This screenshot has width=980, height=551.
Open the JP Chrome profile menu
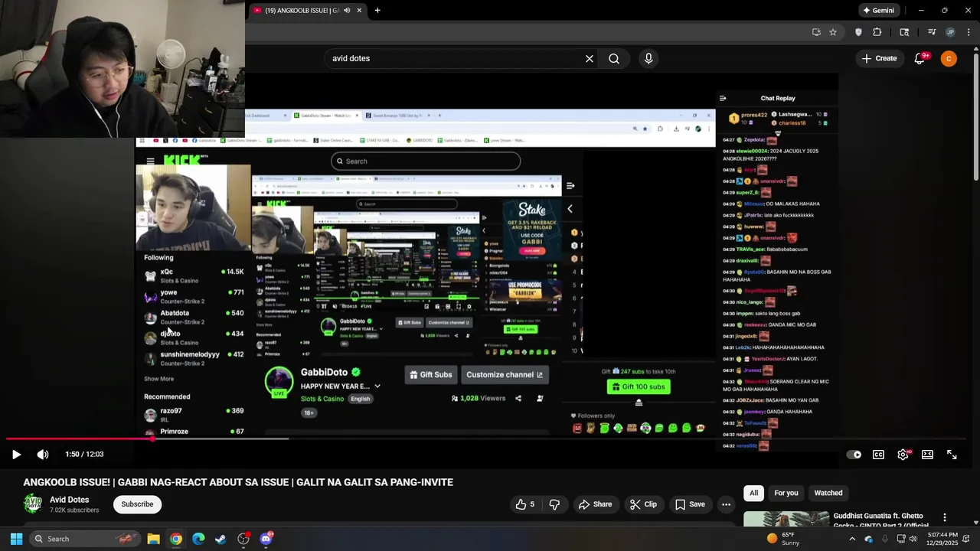(950, 32)
